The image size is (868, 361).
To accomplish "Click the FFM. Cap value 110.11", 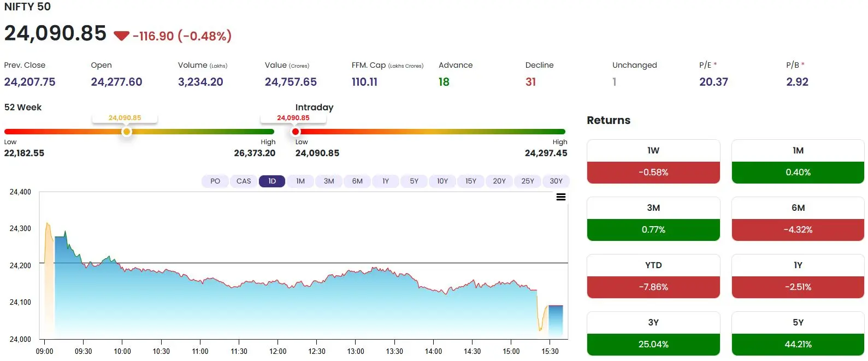I will (x=364, y=82).
